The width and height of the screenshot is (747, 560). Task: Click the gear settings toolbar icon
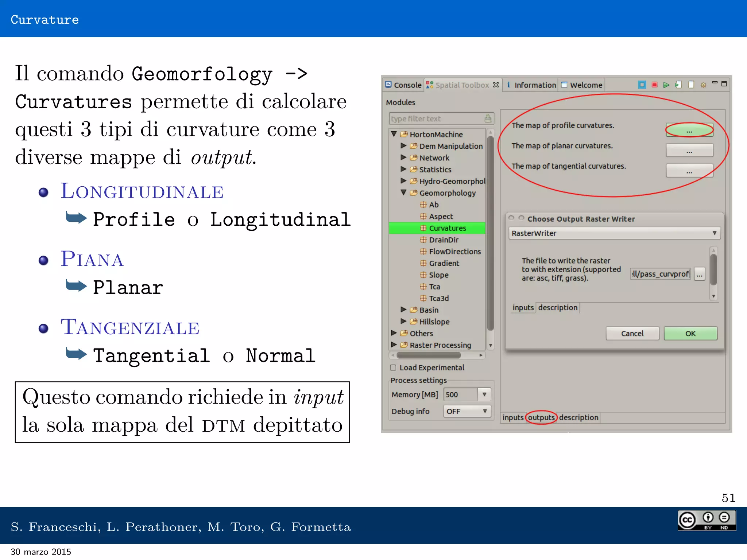point(703,85)
